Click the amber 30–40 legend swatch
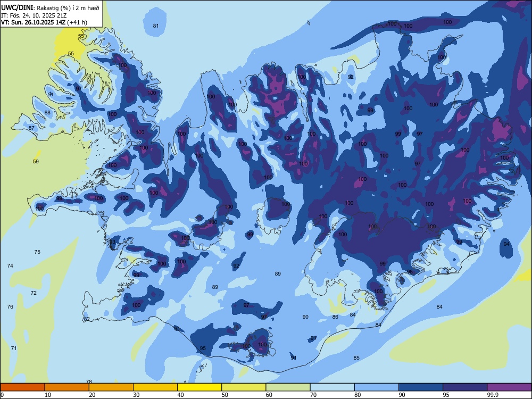This screenshot has height=399, width=532. (x=155, y=387)
